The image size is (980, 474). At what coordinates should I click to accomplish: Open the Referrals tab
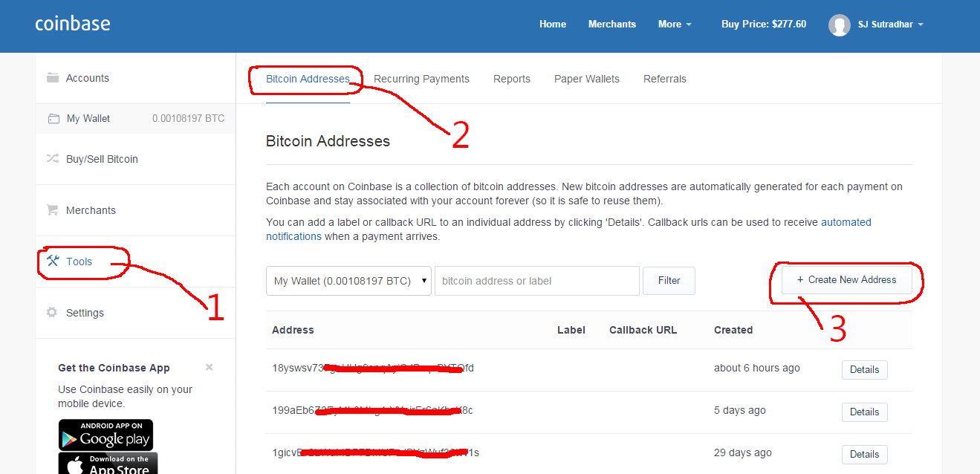click(665, 79)
